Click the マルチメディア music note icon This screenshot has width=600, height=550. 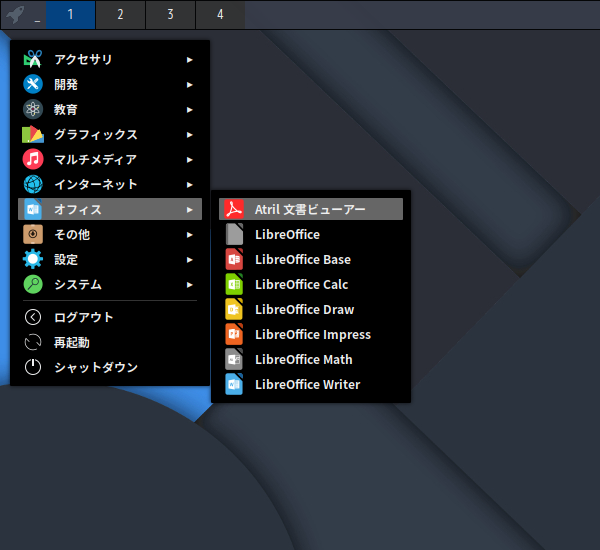click(x=33, y=159)
